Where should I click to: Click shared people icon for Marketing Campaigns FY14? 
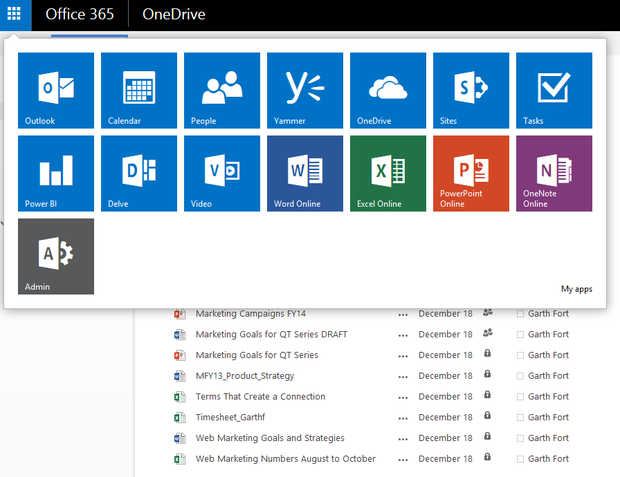[x=488, y=312]
